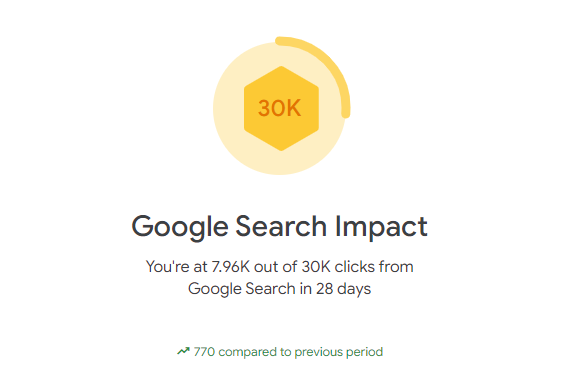This screenshot has height=371, width=563.
Task: Click You're at in the description
Action: [x=176, y=267]
